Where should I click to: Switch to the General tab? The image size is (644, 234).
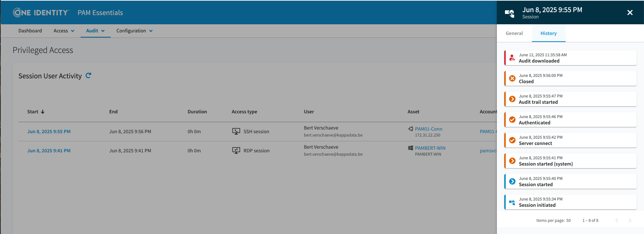pyautogui.click(x=514, y=33)
